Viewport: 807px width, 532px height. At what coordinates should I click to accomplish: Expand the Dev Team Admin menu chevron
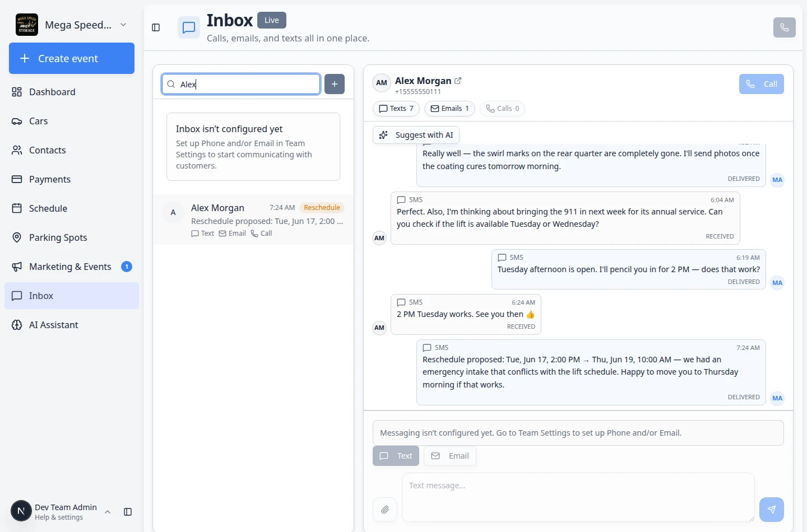click(108, 512)
